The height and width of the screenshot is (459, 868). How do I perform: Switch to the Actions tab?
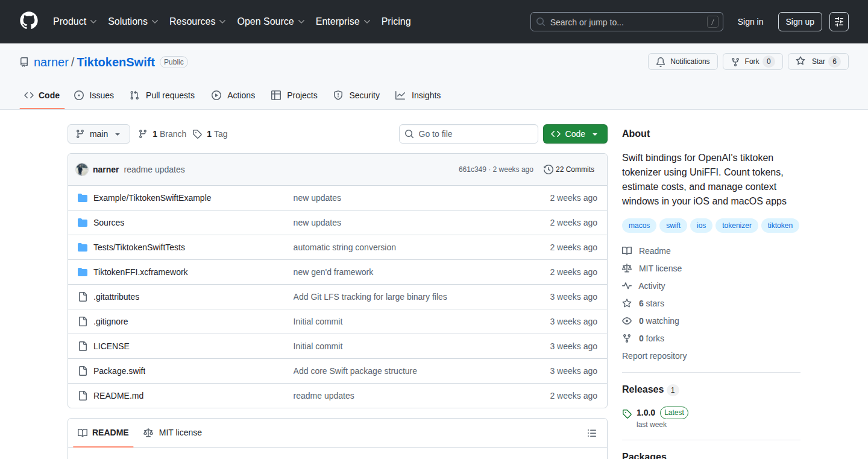point(233,95)
